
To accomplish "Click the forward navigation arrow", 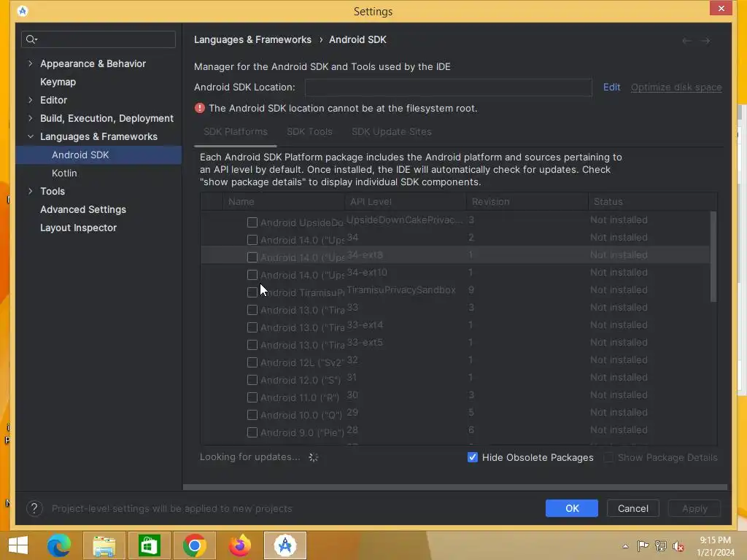I will click(705, 41).
